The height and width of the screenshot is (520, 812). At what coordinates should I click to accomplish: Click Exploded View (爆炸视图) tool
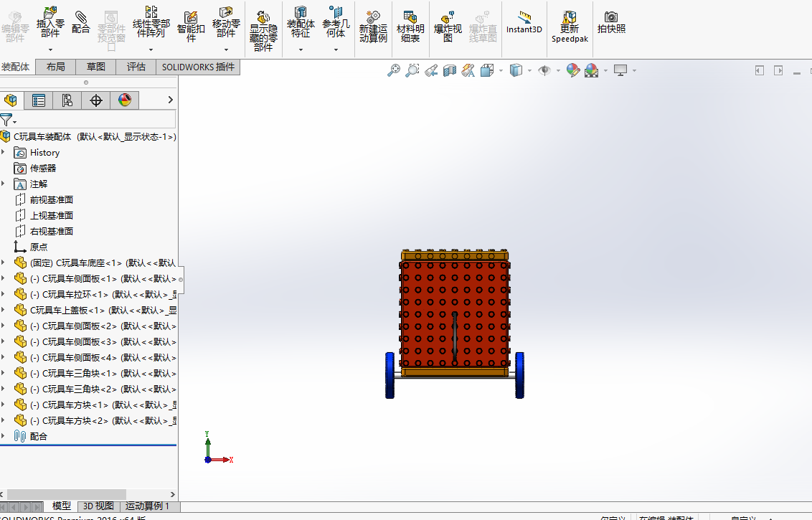[x=448, y=27]
